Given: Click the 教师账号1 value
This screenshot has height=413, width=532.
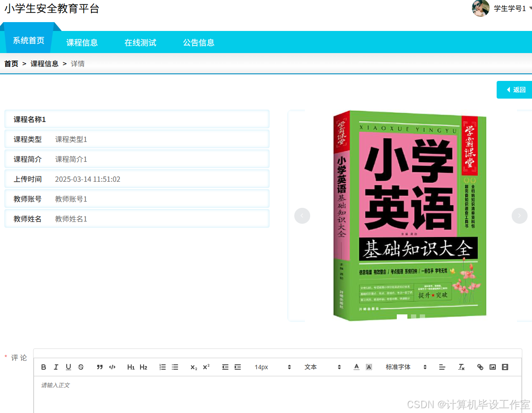Looking at the screenshot, I should tap(71, 199).
